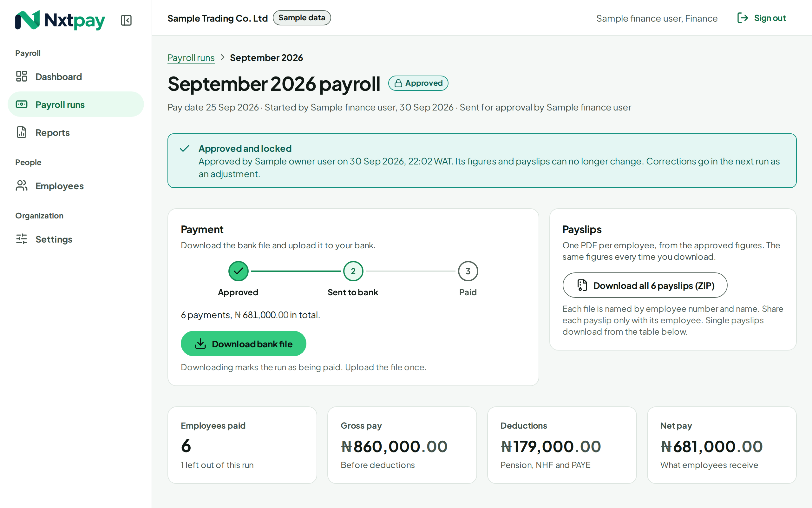Click the Sample data badge

tap(302, 18)
